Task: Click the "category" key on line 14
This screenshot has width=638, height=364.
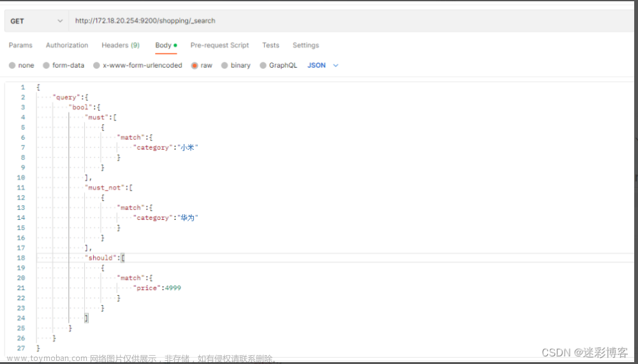Action: [x=153, y=218]
